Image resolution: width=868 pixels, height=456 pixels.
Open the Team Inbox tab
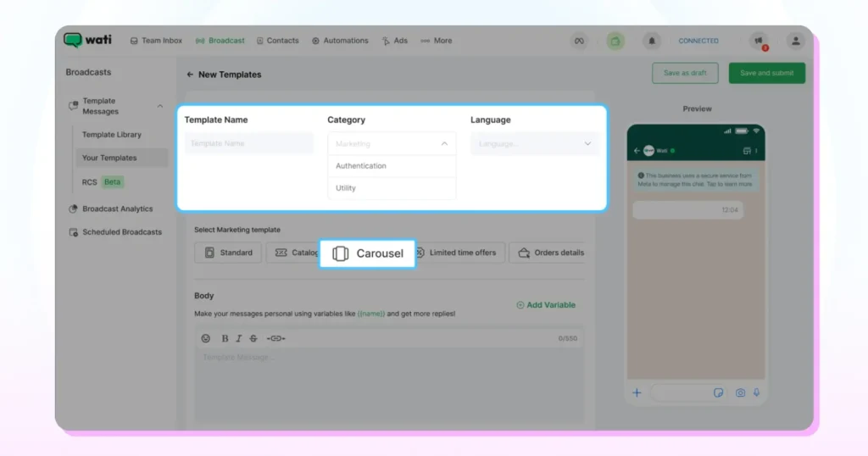[x=156, y=41]
